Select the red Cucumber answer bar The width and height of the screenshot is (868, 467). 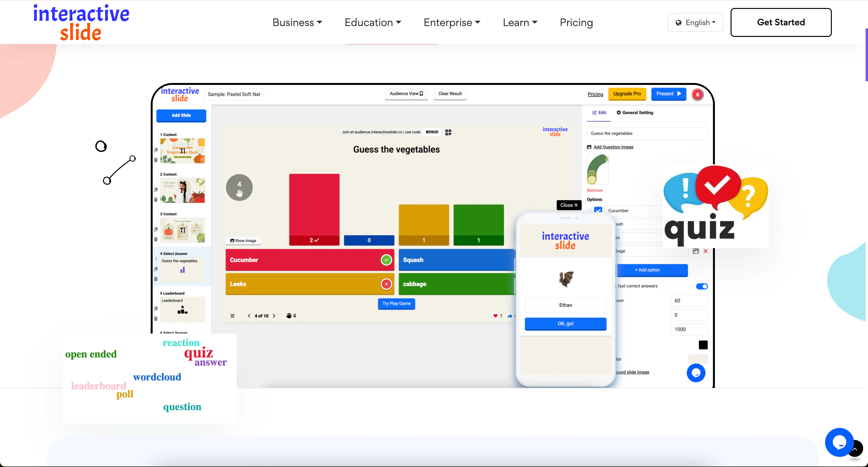pyautogui.click(x=310, y=260)
